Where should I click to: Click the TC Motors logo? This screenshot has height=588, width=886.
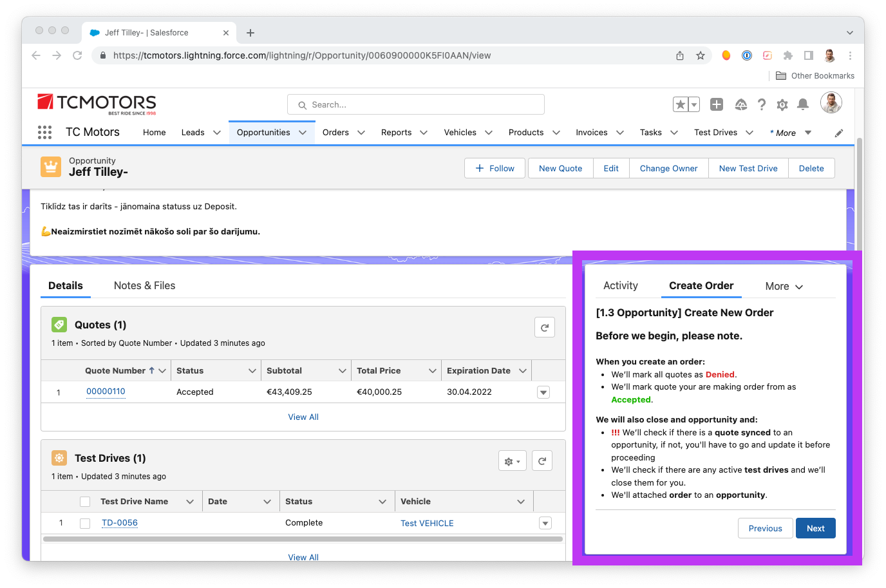97,104
